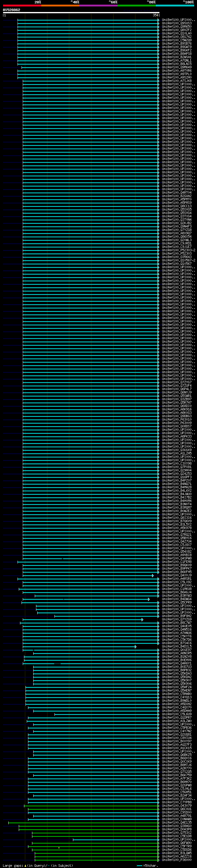
Task: Open hit UniRef100_Q10LA0
Action: coord(177,33)
